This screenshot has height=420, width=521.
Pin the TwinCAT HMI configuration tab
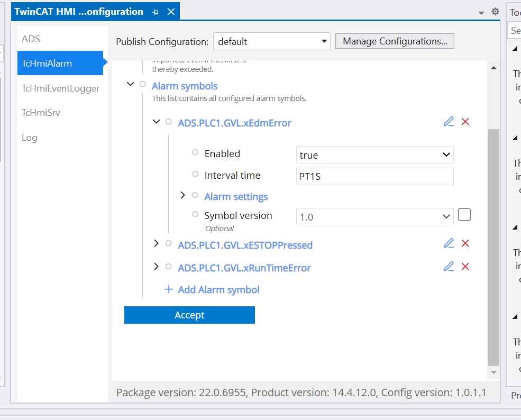coord(155,12)
